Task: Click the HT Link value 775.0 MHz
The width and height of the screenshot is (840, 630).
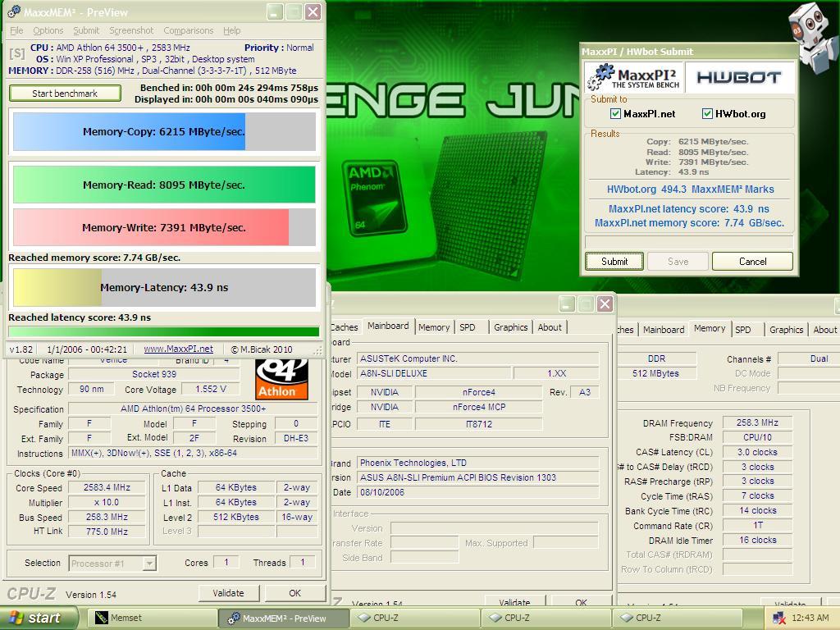Action: (x=107, y=532)
